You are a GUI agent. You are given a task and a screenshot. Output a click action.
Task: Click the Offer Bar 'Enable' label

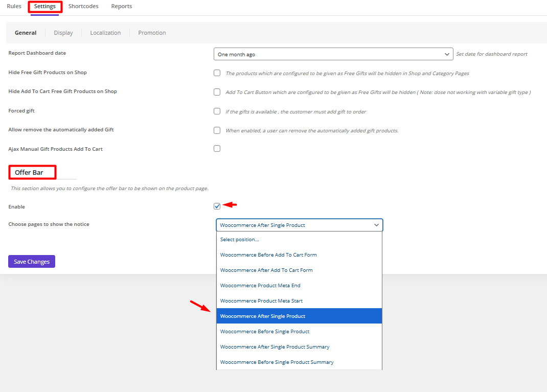pyautogui.click(x=17, y=207)
